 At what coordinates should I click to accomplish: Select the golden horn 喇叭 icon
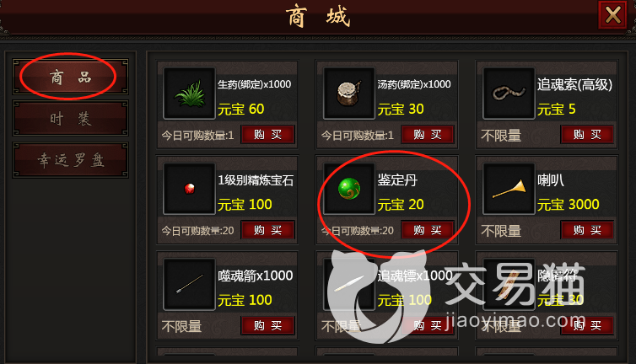[509, 189]
